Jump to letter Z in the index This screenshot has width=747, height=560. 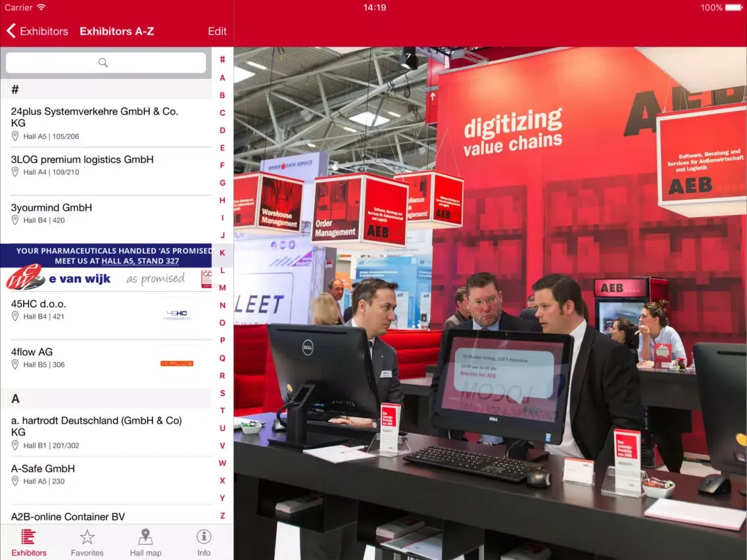pos(222,516)
